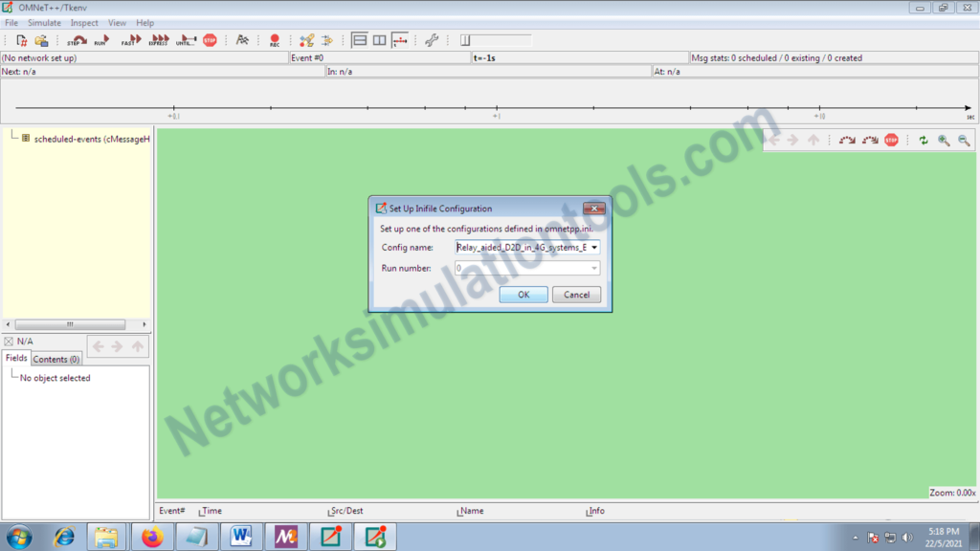Select the STEP simulation icon
This screenshot has height=551, width=980.
[76, 40]
